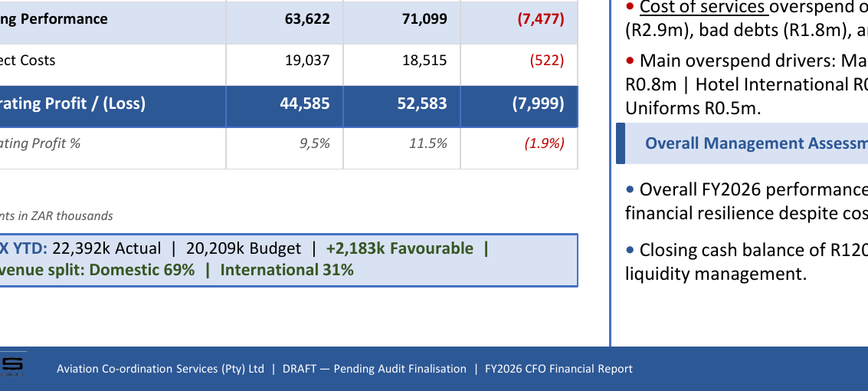Select the 'International 31%' text

click(287, 271)
